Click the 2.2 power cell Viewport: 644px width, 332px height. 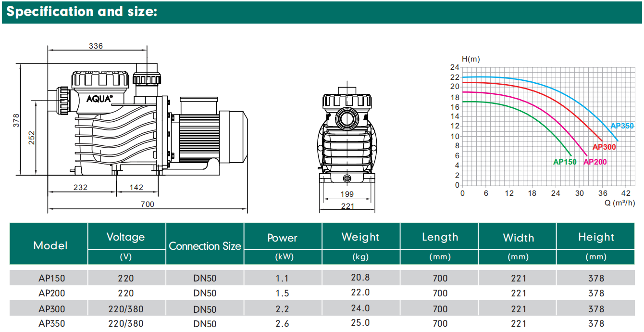283,309
